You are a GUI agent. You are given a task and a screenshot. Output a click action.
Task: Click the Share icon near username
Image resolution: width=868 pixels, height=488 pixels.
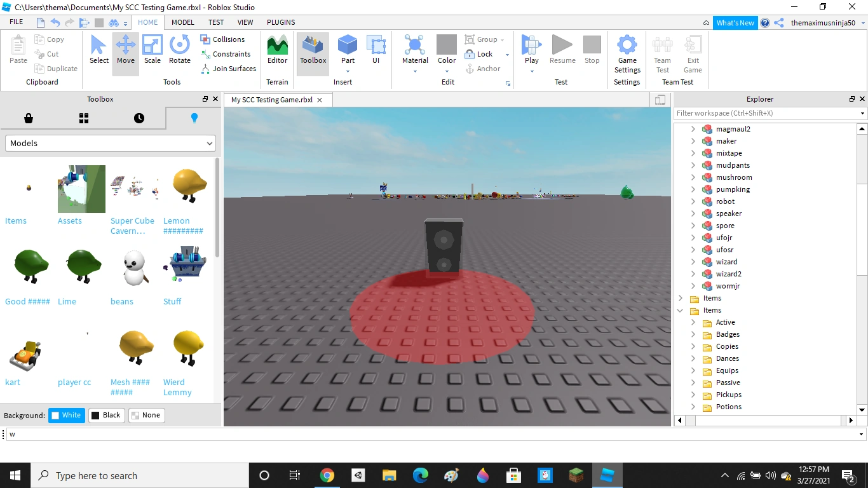pos(778,23)
